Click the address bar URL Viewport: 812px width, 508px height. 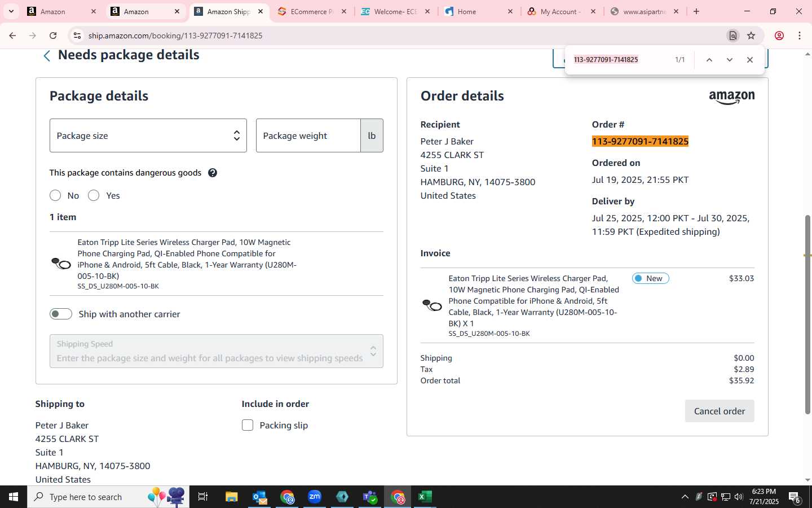click(175, 36)
